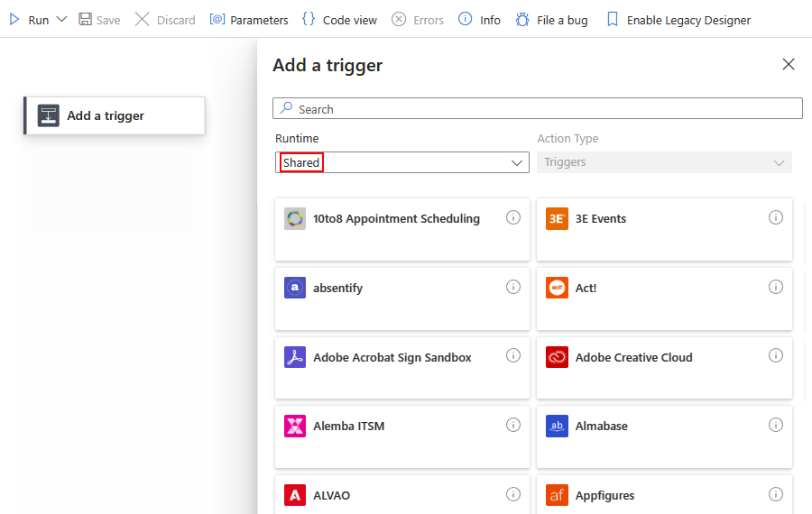Click the absentify connector icon
Viewport: 812px width, 514px height.
pyautogui.click(x=295, y=289)
